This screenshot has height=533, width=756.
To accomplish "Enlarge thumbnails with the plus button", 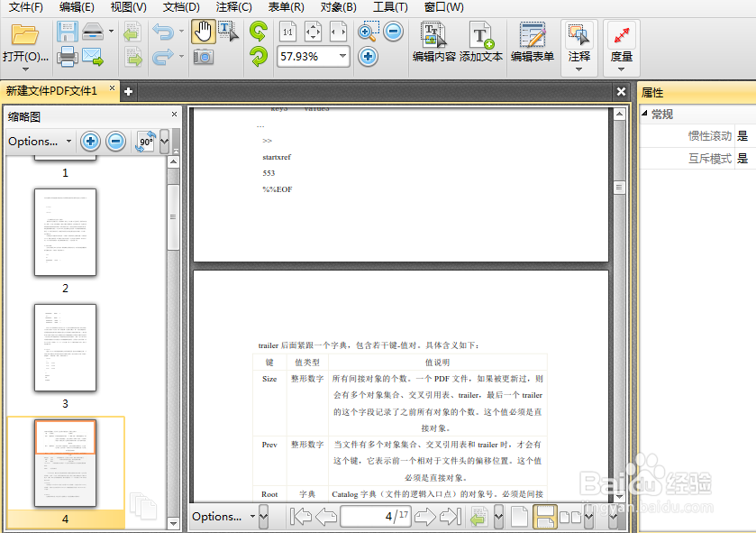I will tap(90, 142).
